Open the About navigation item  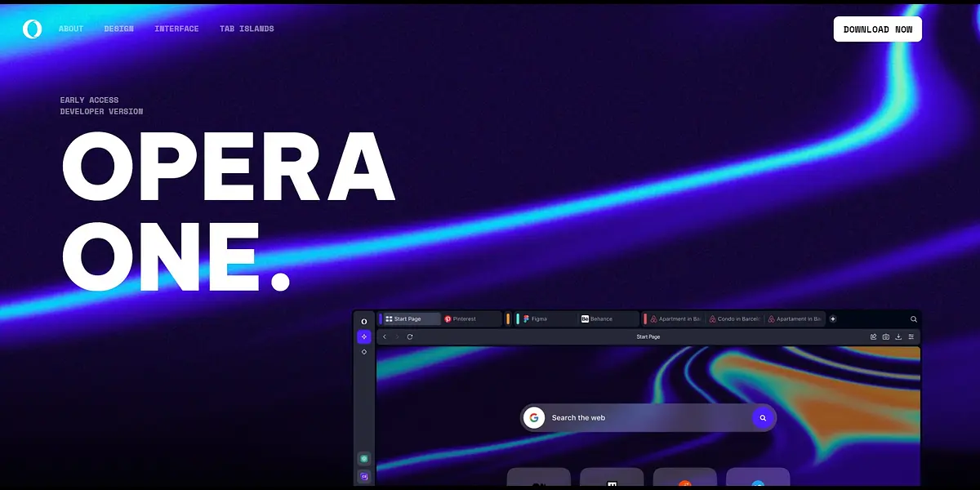click(71, 29)
